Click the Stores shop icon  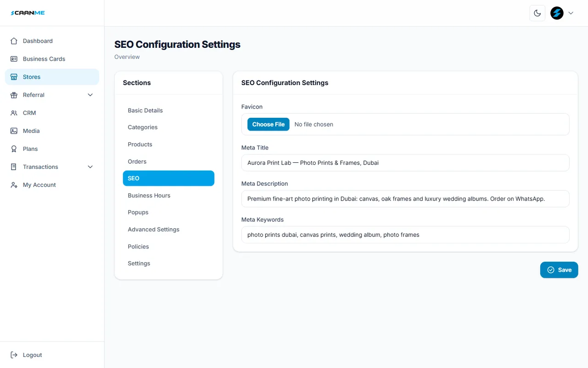(x=14, y=77)
